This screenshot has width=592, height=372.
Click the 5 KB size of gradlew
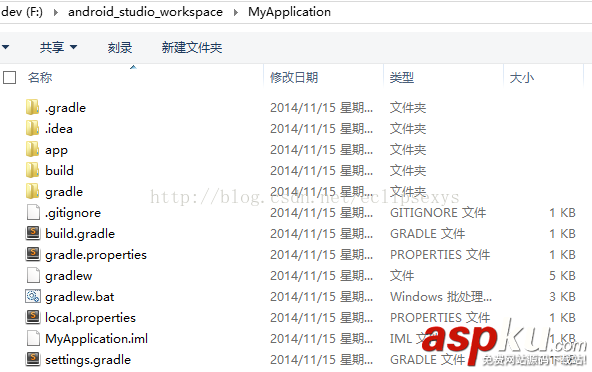562,276
